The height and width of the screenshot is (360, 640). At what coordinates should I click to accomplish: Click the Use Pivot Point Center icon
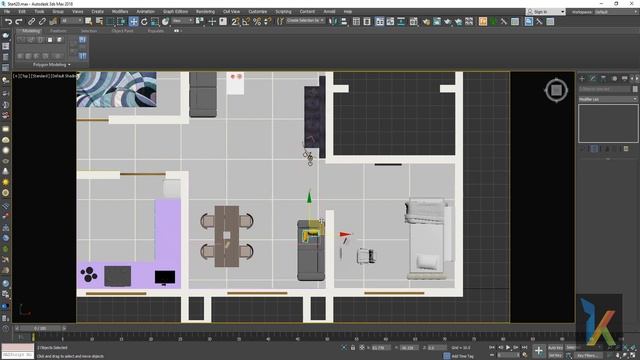click(x=200, y=21)
